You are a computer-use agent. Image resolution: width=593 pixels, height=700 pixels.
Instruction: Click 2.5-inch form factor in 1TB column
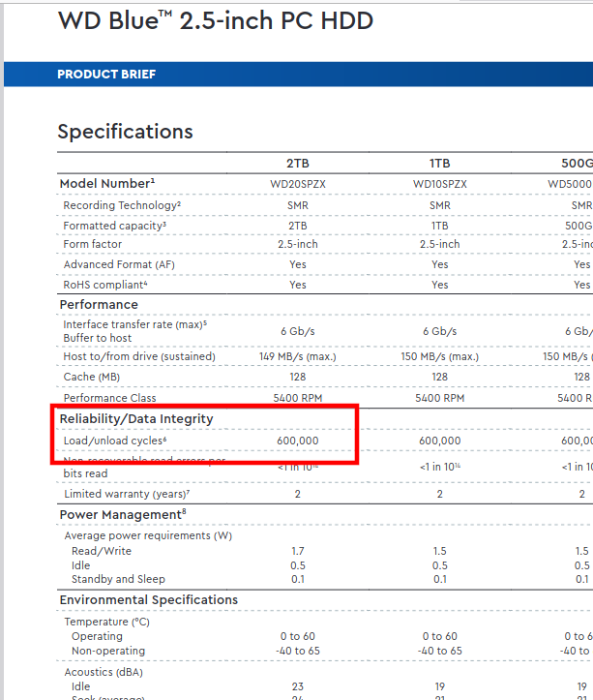(x=439, y=244)
